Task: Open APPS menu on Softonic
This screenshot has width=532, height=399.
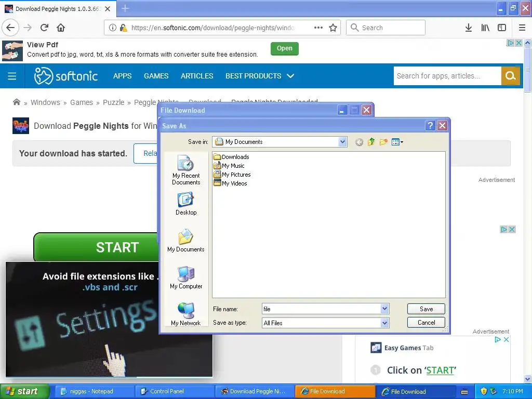Action: (x=122, y=76)
